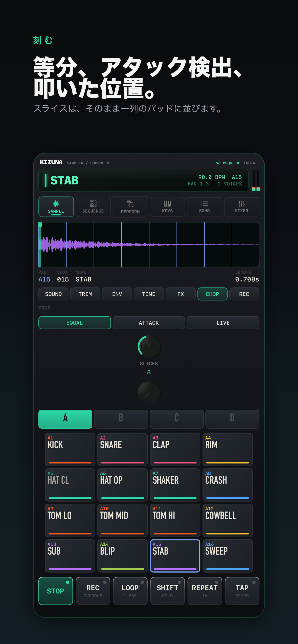Open the REC sub-tab
Image resolution: width=298 pixels, height=644 pixels.
coord(244,294)
